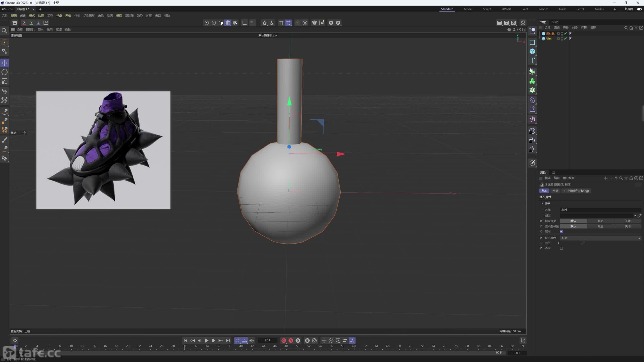644x362 pixels.
Task: Toggle the Y axis lock
Action: (x=31, y=23)
